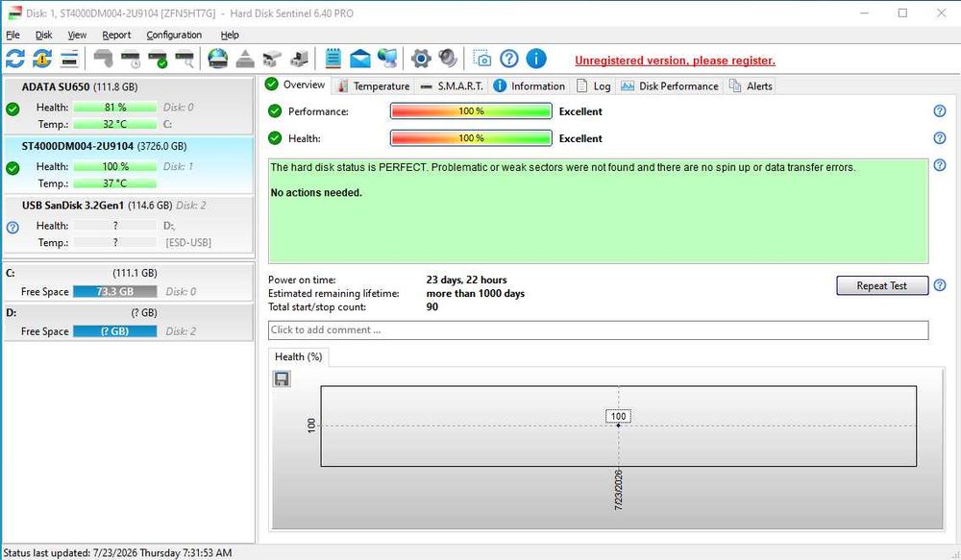Viewport: 961px width, 560px height.
Task: Click the question mark help toolbar icon
Action: (508, 59)
